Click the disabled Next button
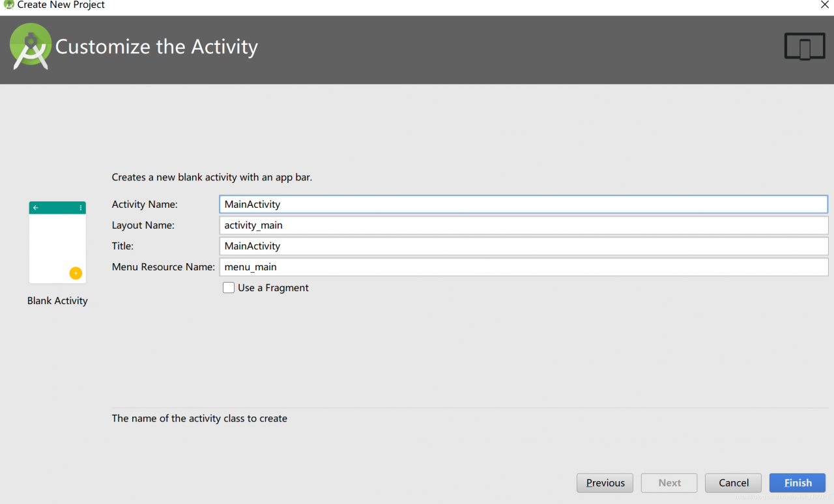 [669, 483]
